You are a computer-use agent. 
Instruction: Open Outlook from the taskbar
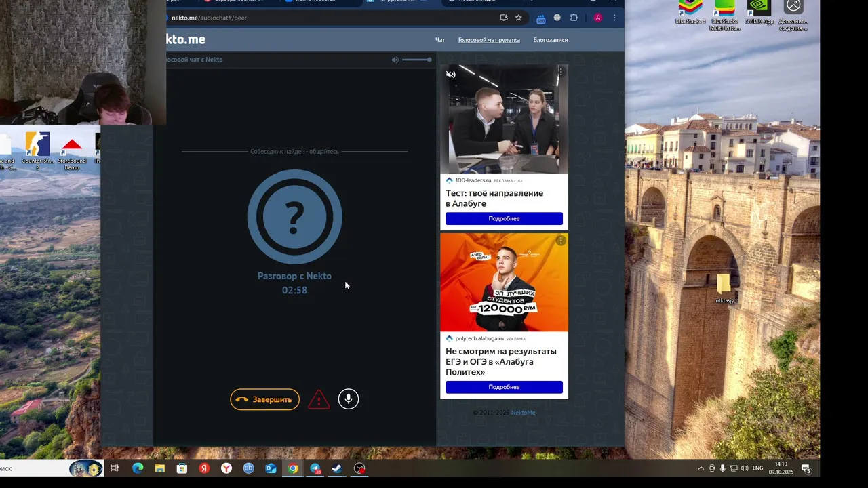pos(271,468)
